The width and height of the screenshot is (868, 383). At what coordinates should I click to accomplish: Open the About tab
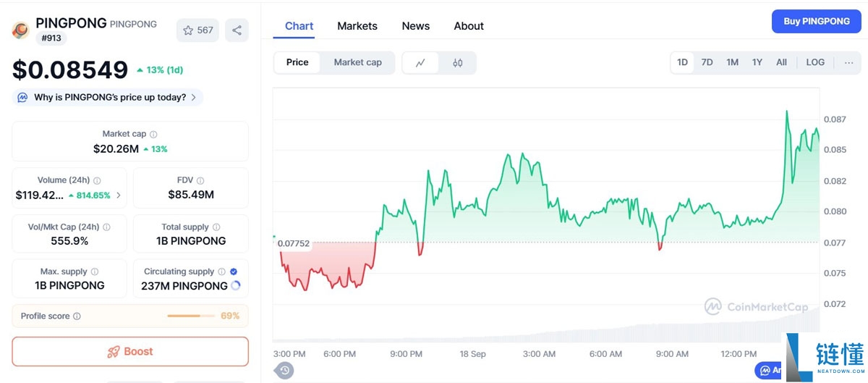(x=469, y=26)
